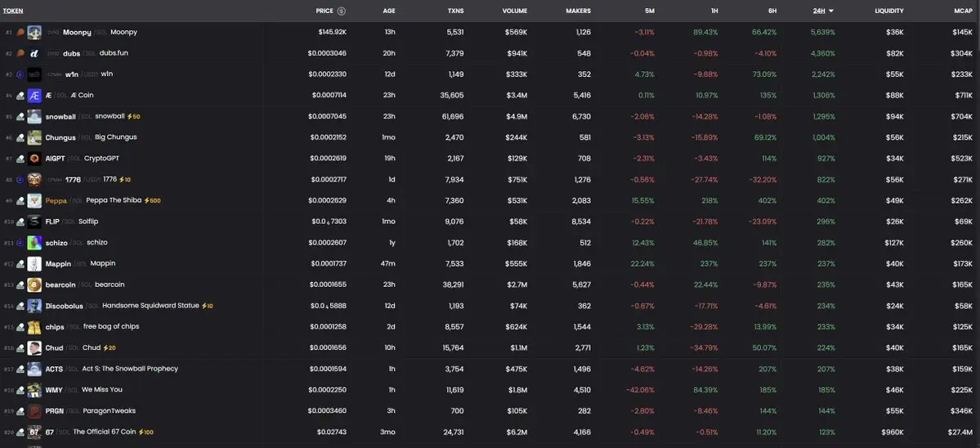Sort table by AGE column
This screenshot has width=980, height=448.
[x=389, y=11]
